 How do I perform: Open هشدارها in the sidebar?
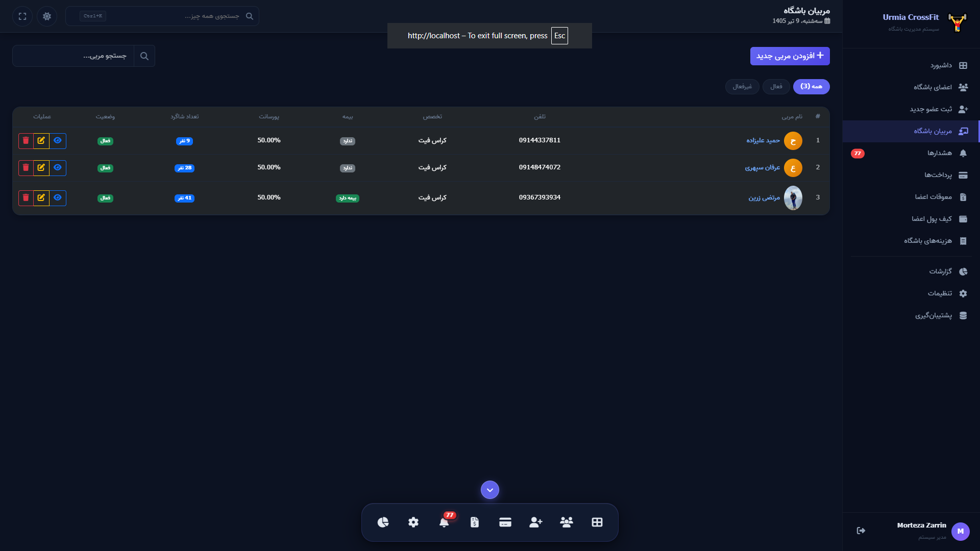(911, 153)
